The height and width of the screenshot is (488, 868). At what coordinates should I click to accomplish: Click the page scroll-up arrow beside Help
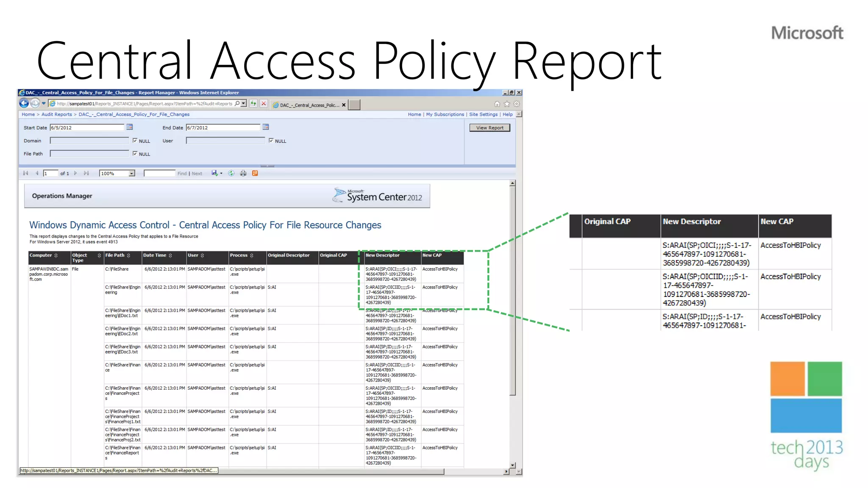(519, 114)
